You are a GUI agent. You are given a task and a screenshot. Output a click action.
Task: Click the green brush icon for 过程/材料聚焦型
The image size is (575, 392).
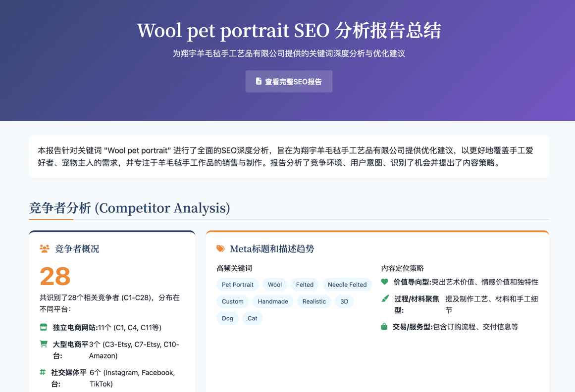pyautogui.click(x=385, y=298)
